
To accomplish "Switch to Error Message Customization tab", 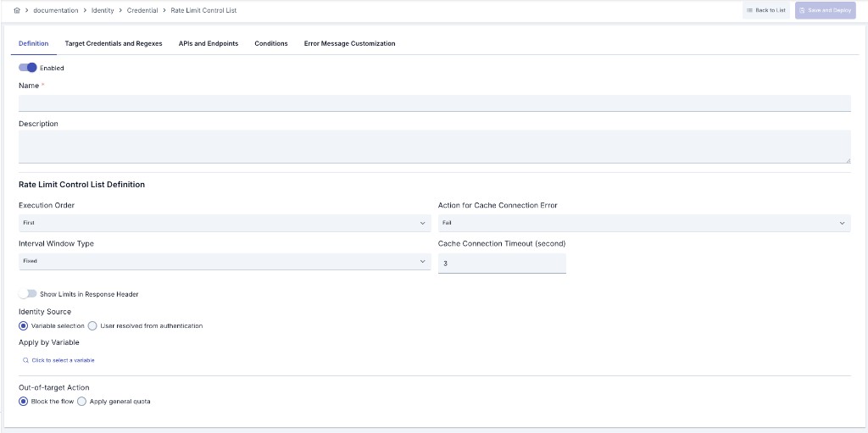I will [349, 43].
